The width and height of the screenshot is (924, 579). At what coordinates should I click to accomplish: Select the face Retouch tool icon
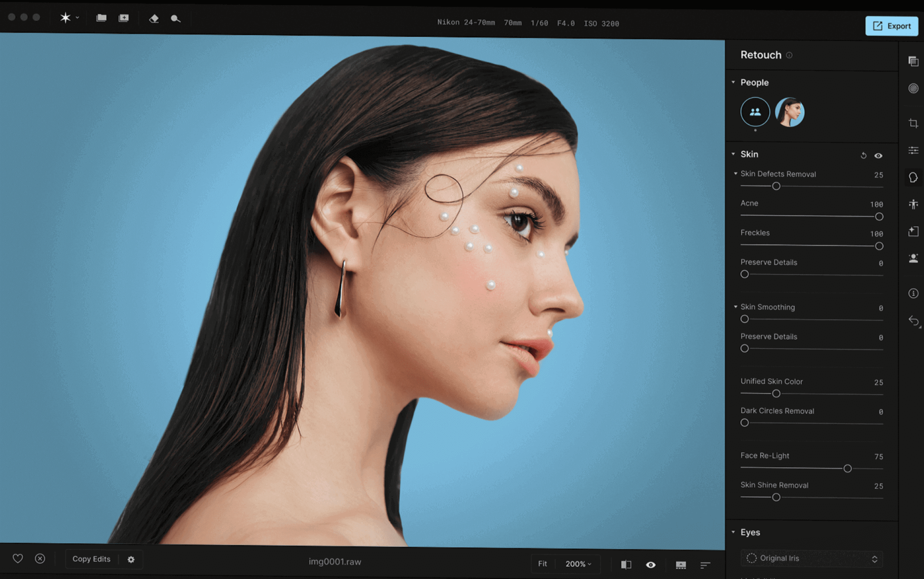coord(913,178)
